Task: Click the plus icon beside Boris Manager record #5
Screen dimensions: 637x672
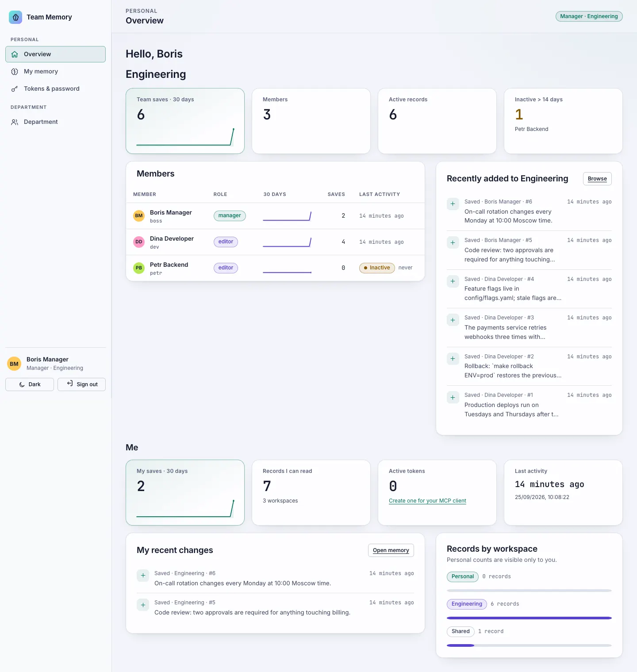Action: (453, 242)
